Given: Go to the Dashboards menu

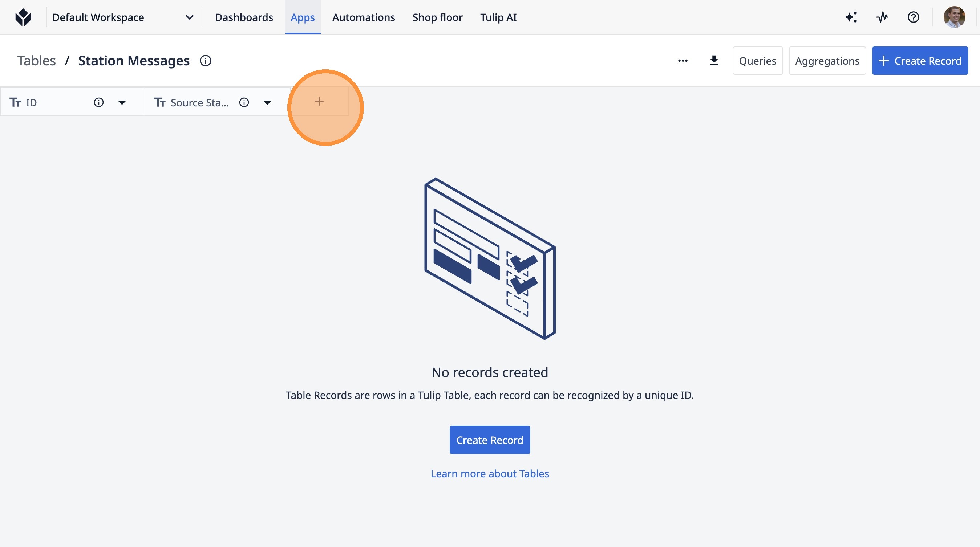Looking at the screenshot, I should (x=244, y=17).
